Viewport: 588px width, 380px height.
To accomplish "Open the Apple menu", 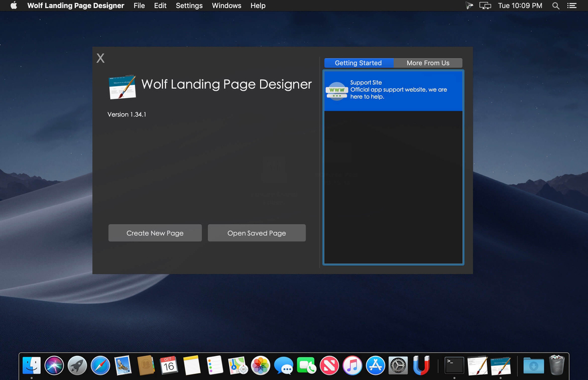I will tap(14, 6).
